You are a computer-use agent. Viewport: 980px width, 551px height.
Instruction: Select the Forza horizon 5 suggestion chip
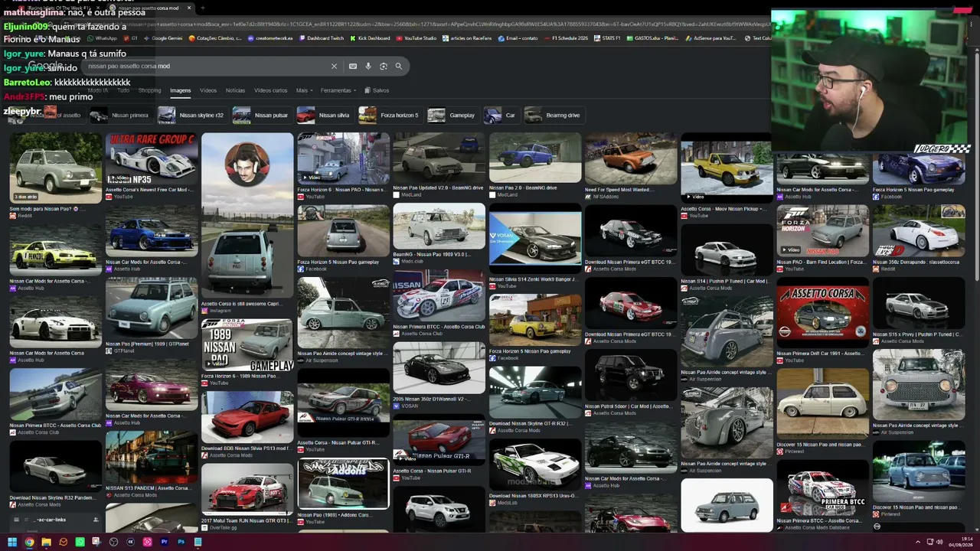pos(389,116)
